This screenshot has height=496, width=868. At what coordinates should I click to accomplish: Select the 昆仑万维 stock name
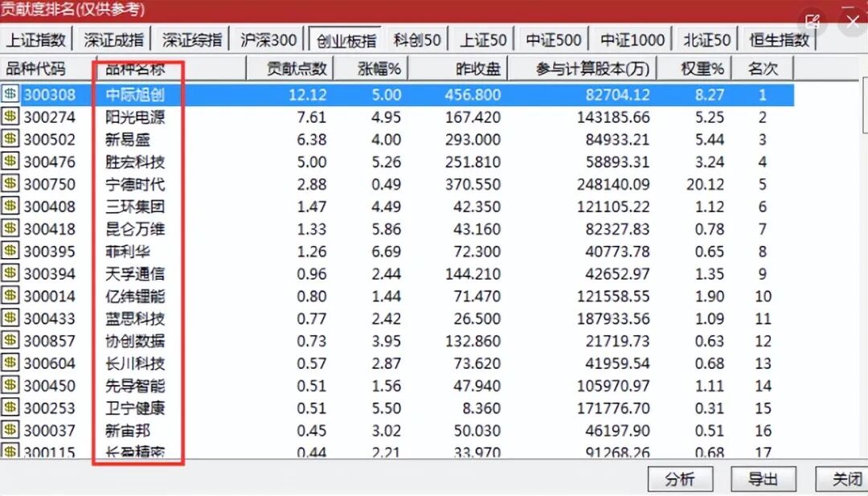coord(135,228)
